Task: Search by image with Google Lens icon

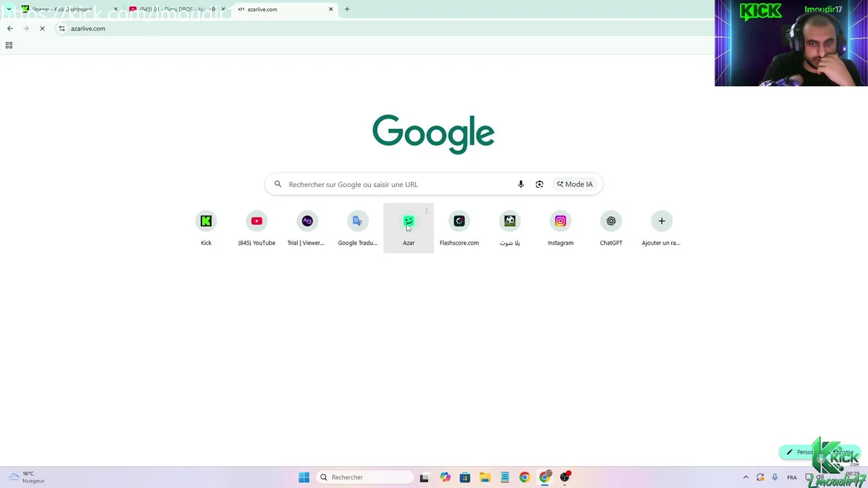Action: 539,184
